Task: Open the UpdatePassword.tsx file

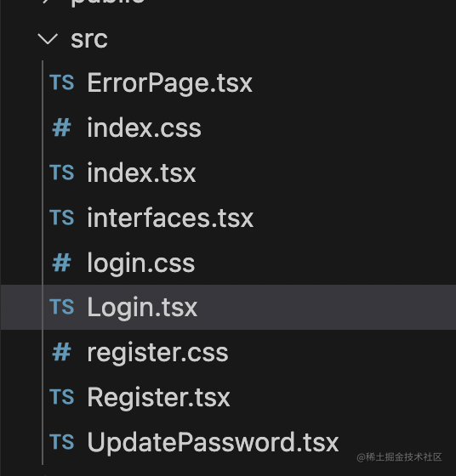Action: tap(213, 442)
